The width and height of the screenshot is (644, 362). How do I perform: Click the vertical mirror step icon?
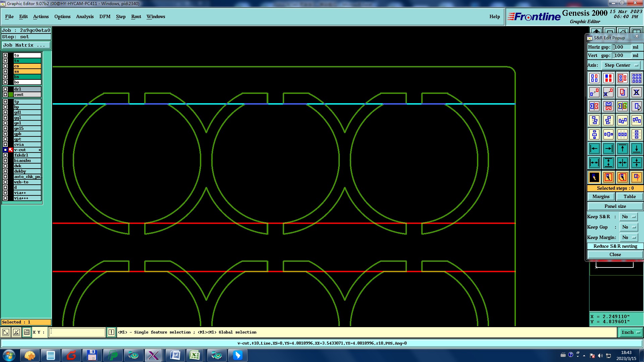click(608, 106)
